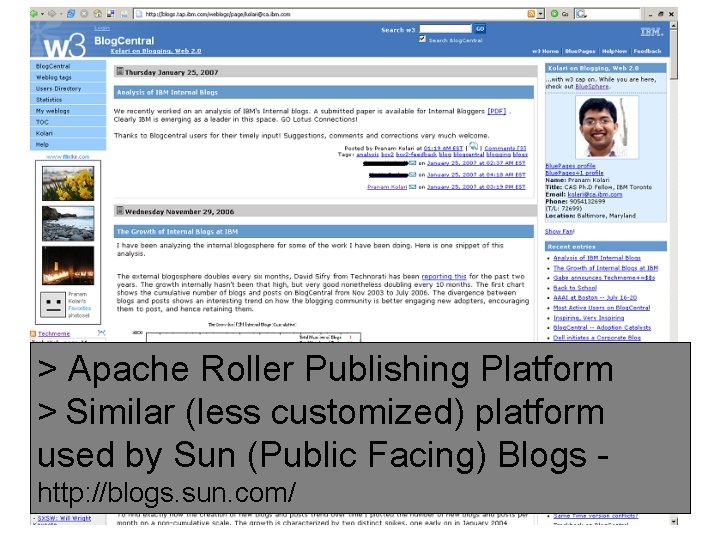The width and height of the screenshot is (720, 540).
Task: Open the 01:19 AM EST post timestamp link
Action: coord(443,148)
